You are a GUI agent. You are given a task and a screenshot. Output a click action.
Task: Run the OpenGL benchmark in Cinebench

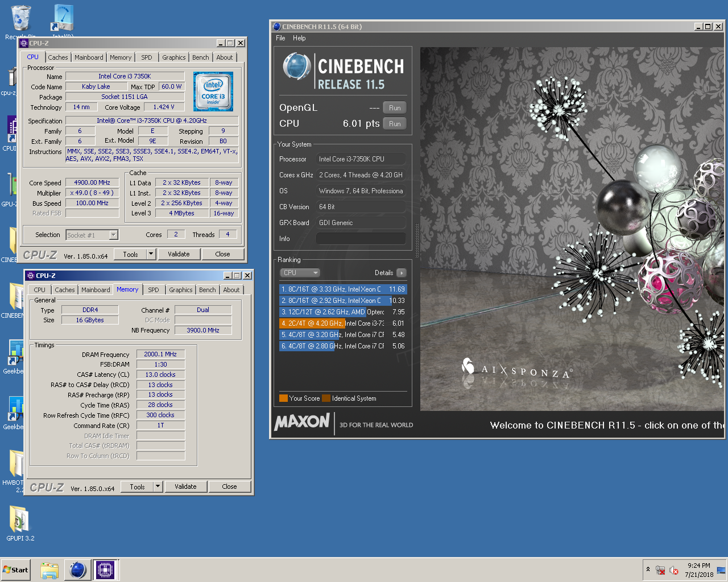click(395, 108)
